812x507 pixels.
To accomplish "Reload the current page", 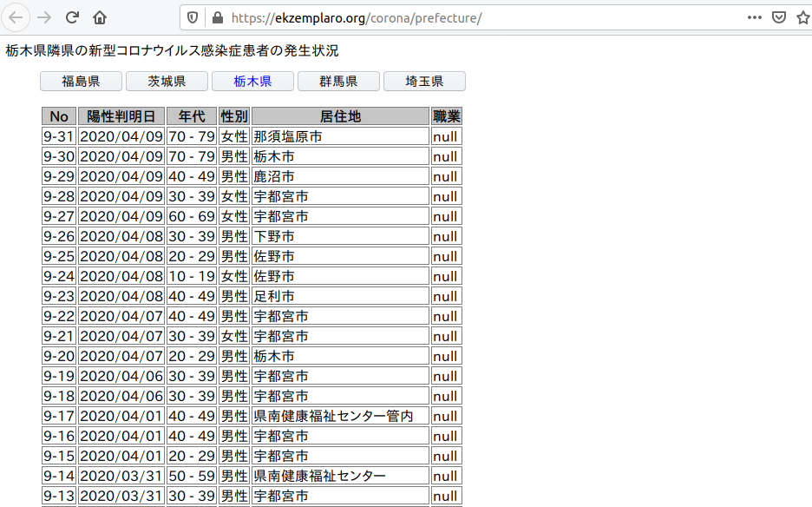I will pos(72,16).
